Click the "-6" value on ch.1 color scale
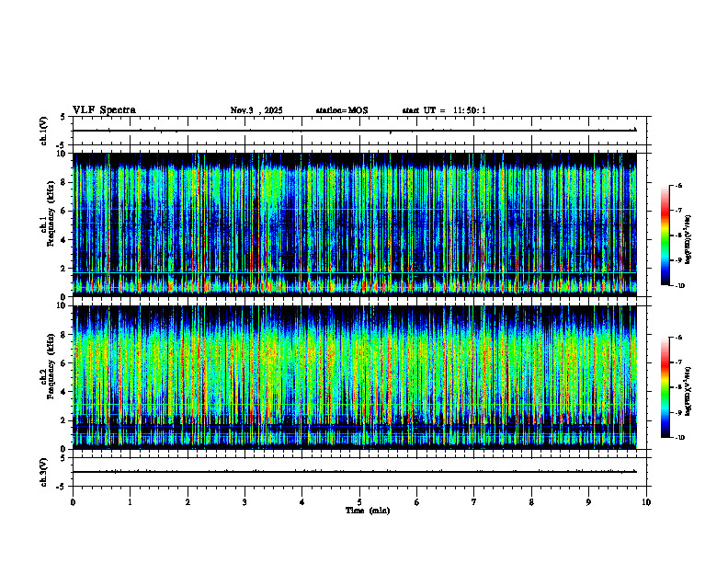Image resolution: width=728 pixels, height=563 pixels. (x=678, y=185)
